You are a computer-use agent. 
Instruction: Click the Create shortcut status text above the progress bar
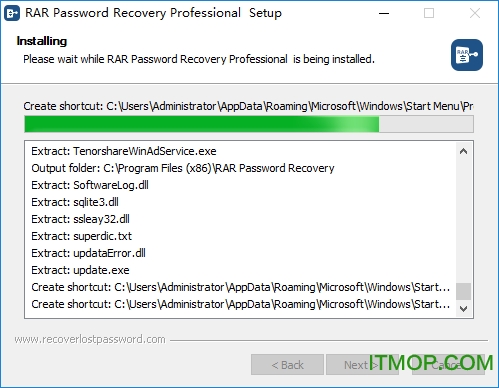tap(248, 106)
